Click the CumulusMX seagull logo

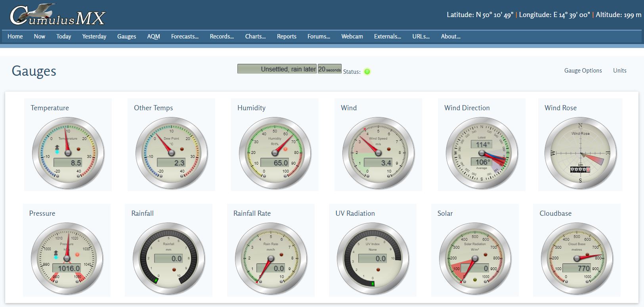[57, 15]
